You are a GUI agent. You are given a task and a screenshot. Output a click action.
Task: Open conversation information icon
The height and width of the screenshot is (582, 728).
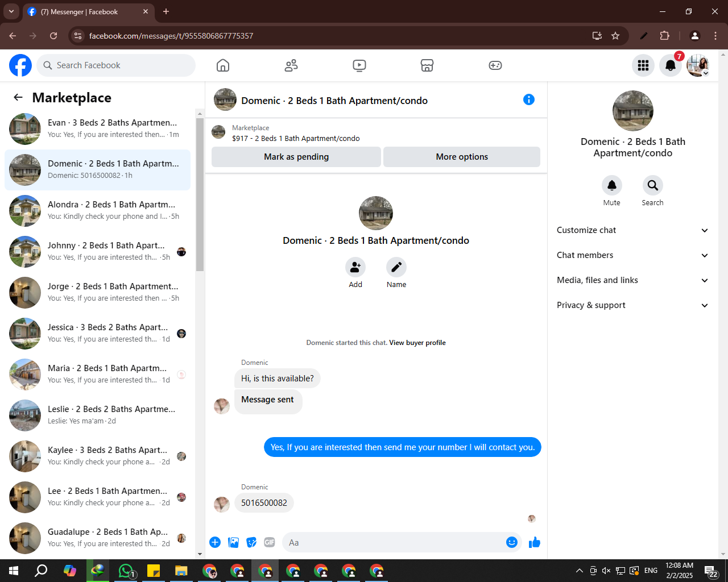529,99
